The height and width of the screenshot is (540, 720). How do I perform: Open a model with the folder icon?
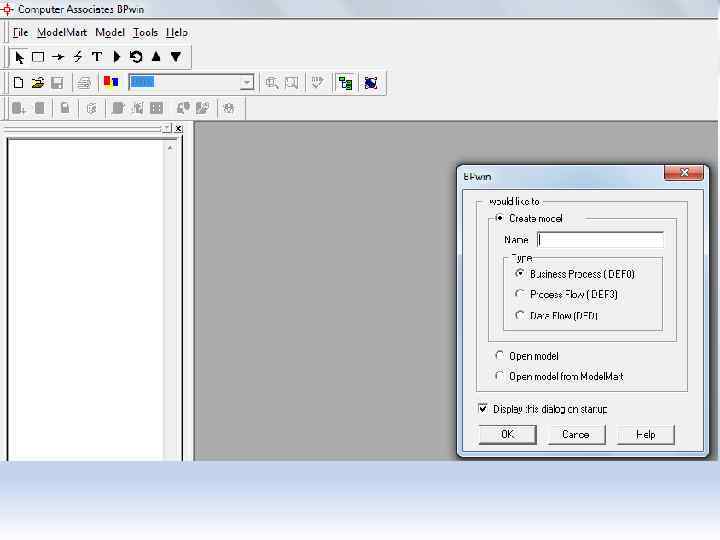click(38, 83)
